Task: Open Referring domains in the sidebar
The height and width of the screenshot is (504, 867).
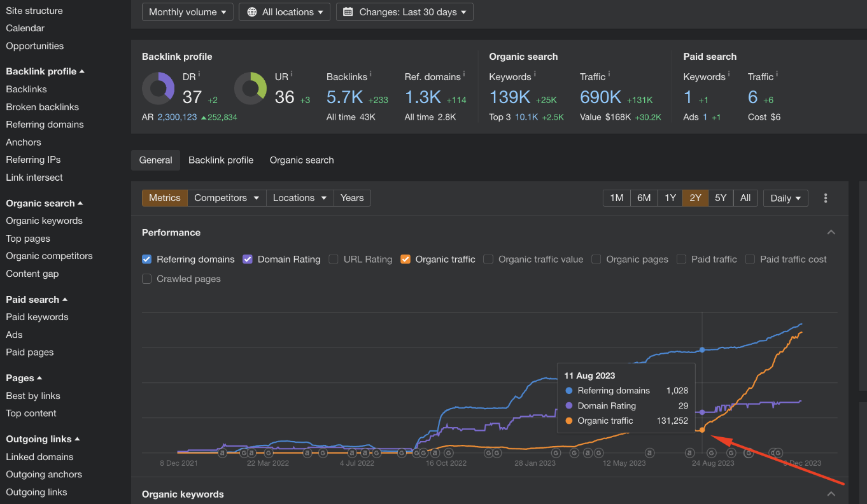Action: (45, 125)
